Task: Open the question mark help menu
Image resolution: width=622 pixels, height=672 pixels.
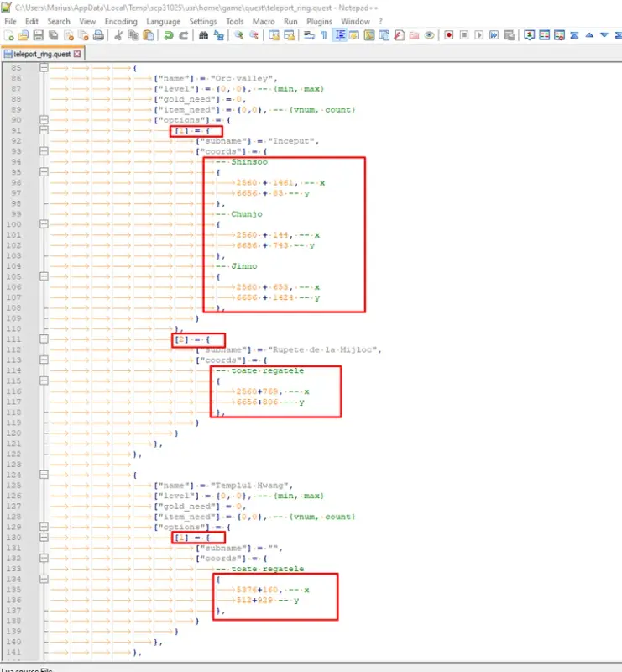Action: tap(380, 22)
